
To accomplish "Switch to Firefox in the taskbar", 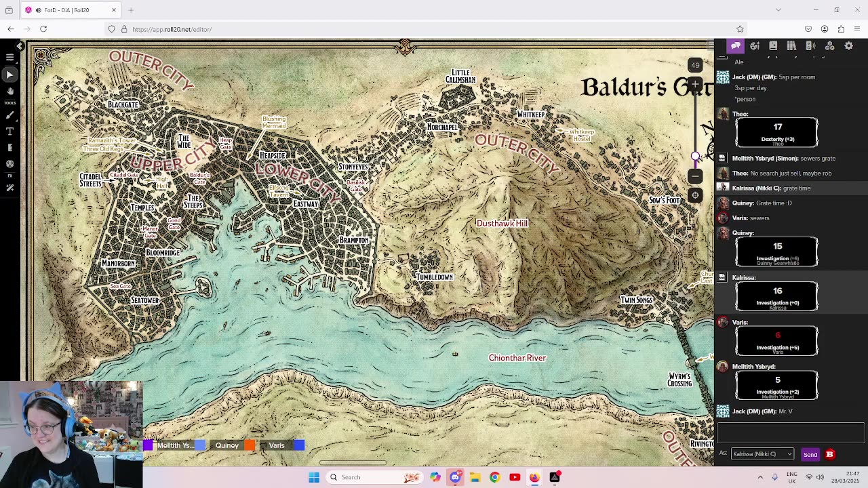I will [534, 477].
